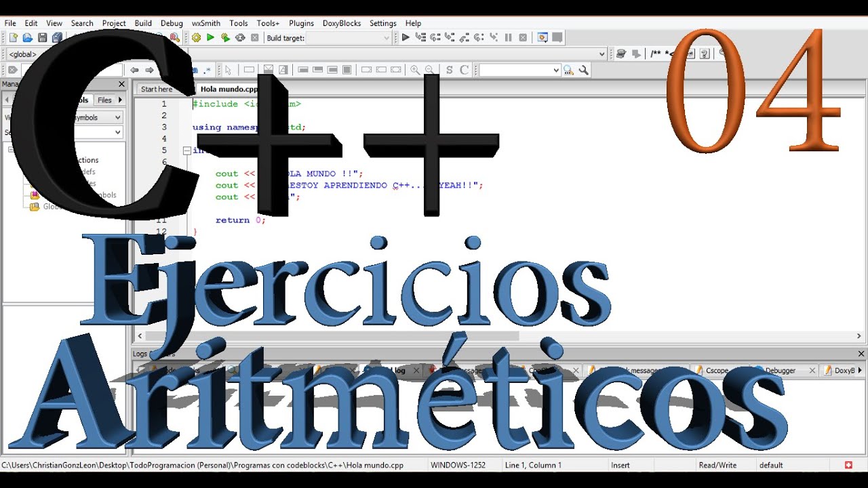
Task: Click the search magnifier beside the combo box
Action: pyautogui.click(x=568, y=70)
